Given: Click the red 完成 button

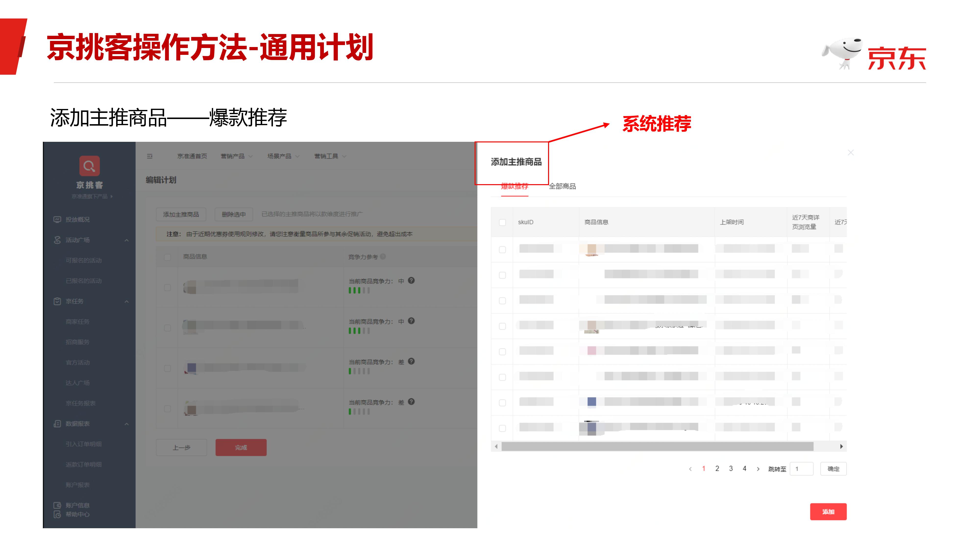Looking at the screenshot, I should click(x=241, y=448).
